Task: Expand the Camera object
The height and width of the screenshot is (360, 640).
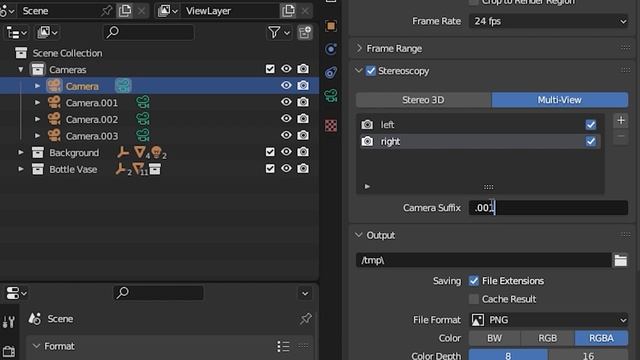Action: click(37, 86)
